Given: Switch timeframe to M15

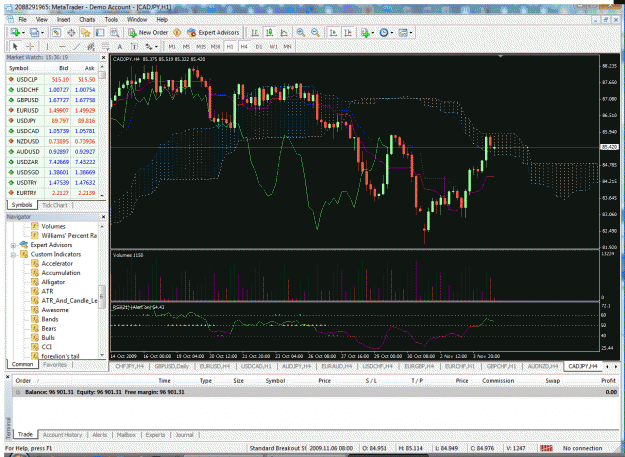Looking at the screenshot, I should (201, 47).
